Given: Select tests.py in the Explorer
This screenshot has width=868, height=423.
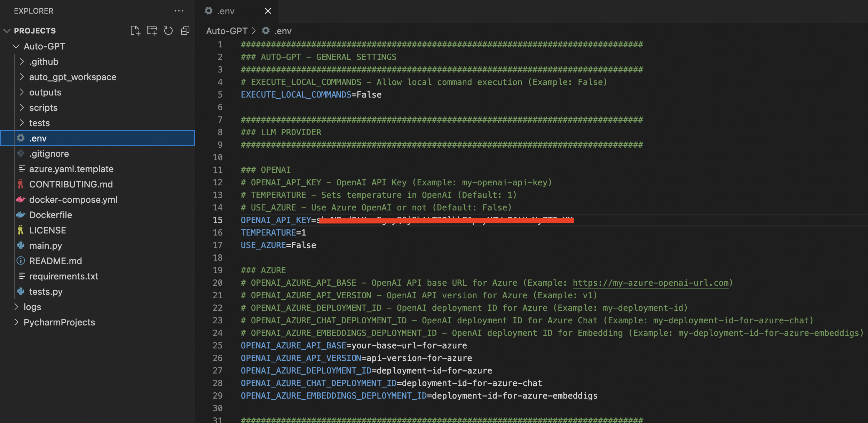Looking at the screenshot, I should tap(46, 291).
